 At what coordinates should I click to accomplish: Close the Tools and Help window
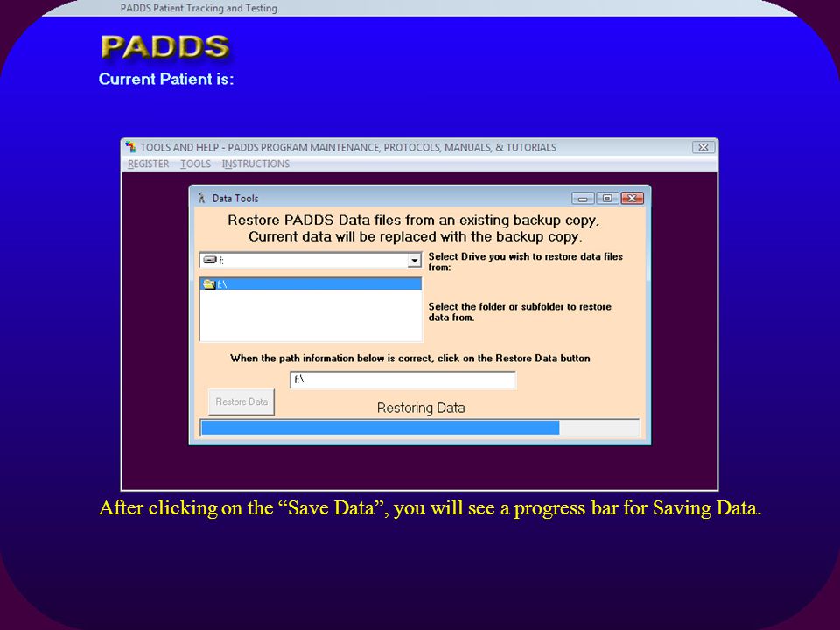[703, 147]
